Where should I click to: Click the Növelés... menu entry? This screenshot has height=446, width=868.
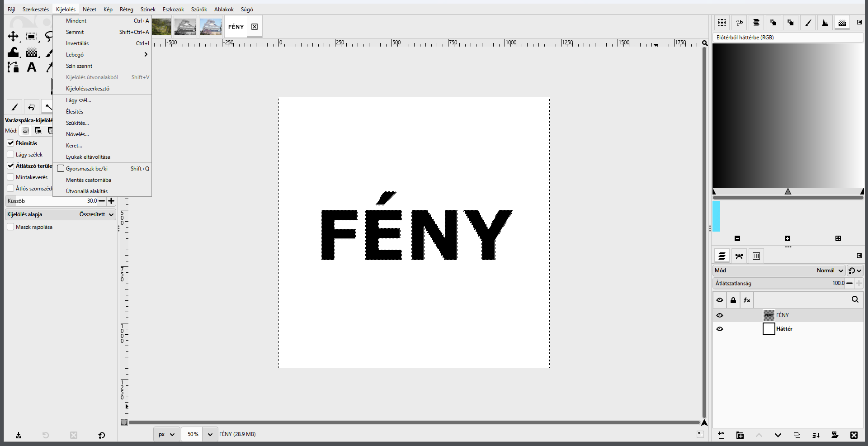102,134
